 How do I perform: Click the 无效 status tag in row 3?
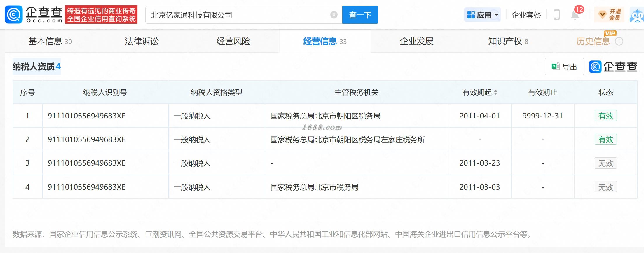[x=606, y=163]
